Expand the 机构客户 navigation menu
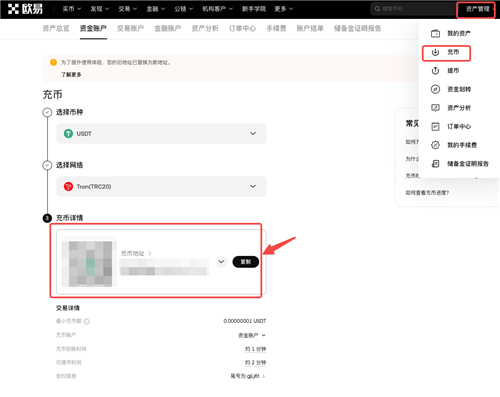The image size is (500, 397). pyautogui.click(x=217, y=9)
